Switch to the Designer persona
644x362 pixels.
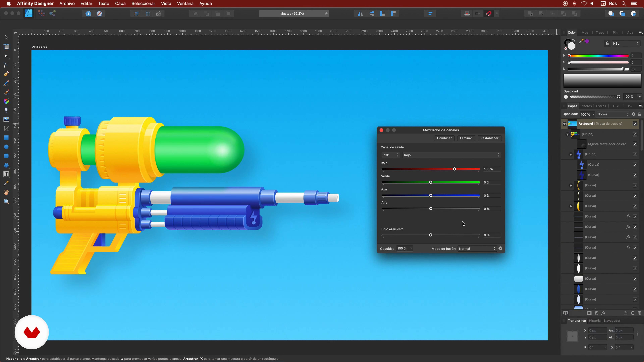29,13
